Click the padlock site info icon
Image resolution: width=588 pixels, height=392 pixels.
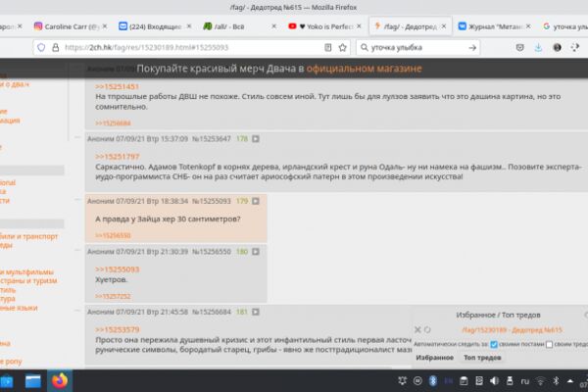click(56, 47)
